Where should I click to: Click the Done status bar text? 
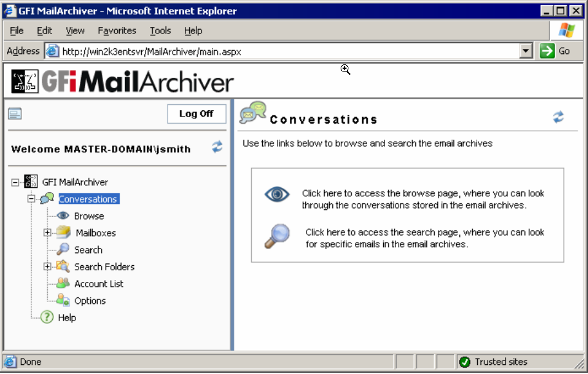click(x=31, y=362)
